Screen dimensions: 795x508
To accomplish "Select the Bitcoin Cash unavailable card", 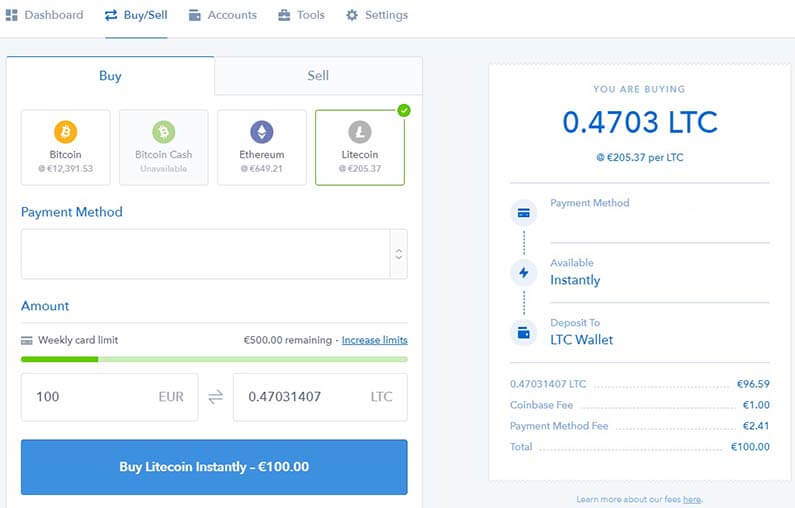I will (x=164, y=148).
